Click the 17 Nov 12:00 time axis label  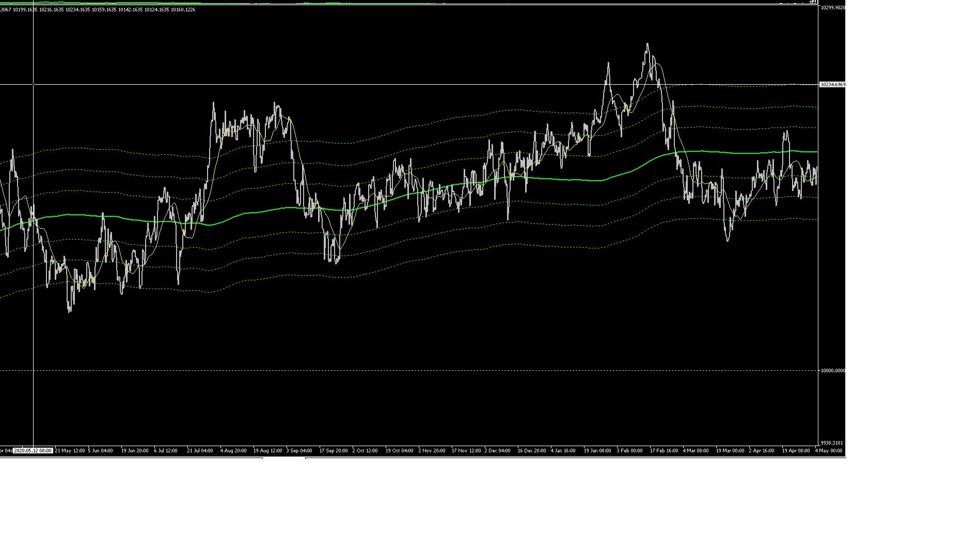click(x=466, y=450)
